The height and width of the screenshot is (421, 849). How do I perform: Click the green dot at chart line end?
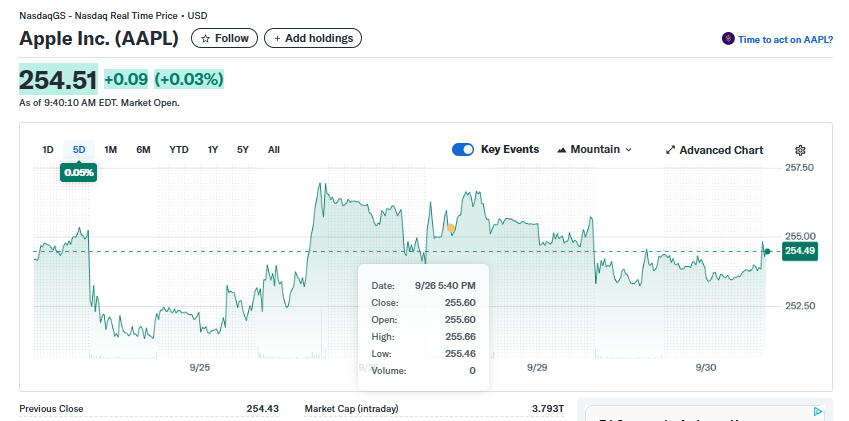coord(767,251)
